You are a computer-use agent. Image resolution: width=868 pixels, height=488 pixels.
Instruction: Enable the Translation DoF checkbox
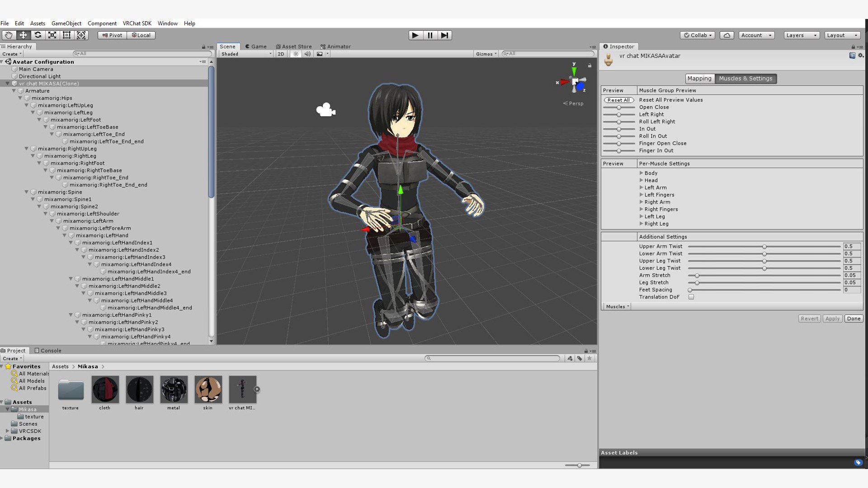(691, 297)
